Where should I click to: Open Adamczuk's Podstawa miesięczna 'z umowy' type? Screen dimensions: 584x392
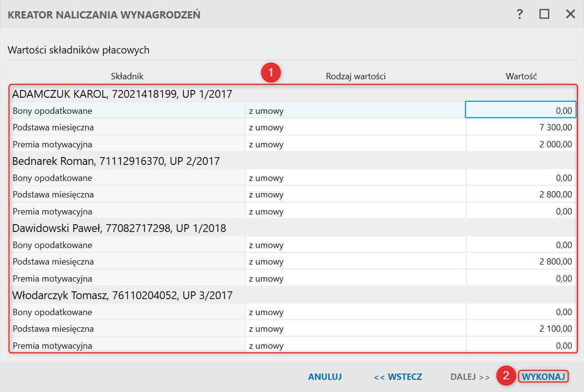pos(355,127)
